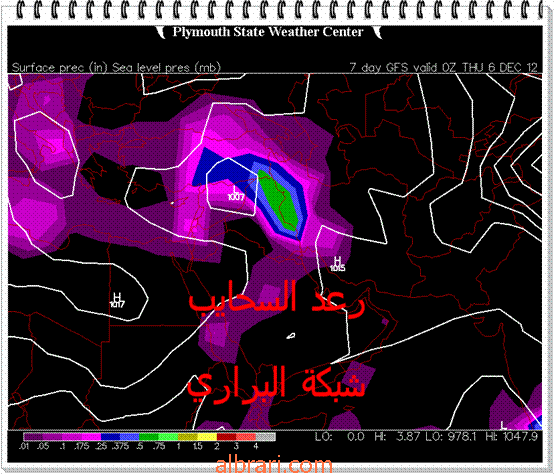
Task: Click the HI: 1047.9 pressure readout
Action: click(511, 437)
